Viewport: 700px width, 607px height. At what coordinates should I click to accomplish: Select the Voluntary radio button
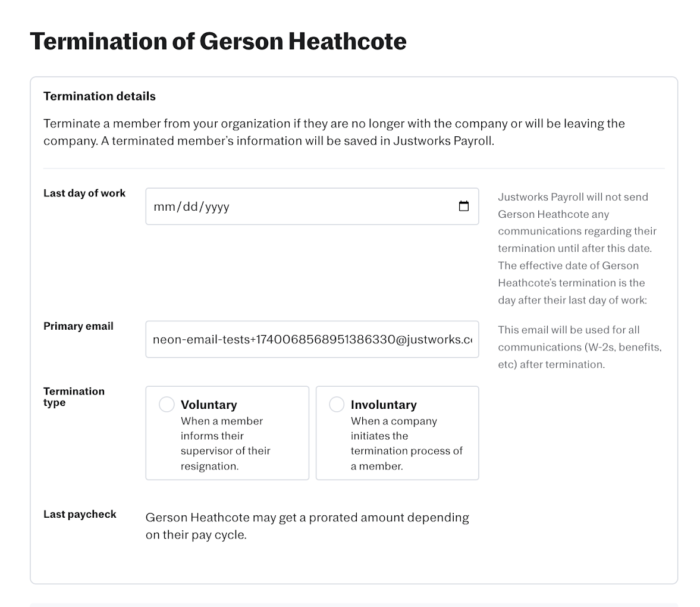pyautogui.click(x=167, y=405)
